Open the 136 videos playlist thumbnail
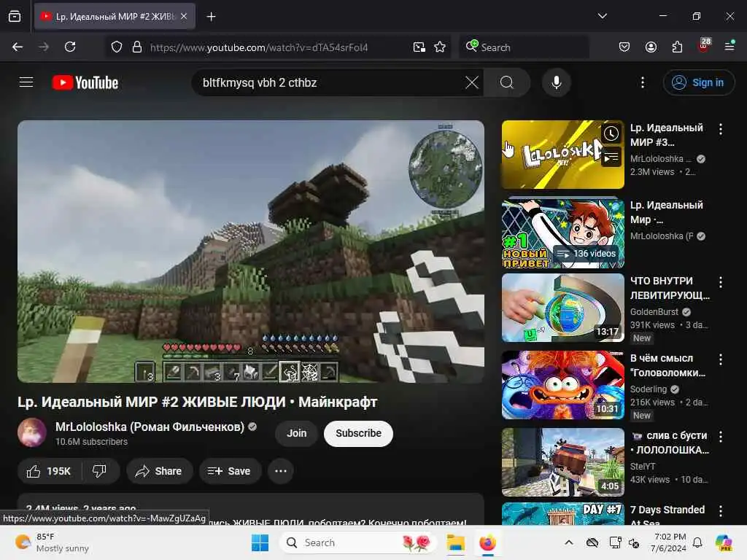This screenshot has width=747, height=560. click(562, 232)
